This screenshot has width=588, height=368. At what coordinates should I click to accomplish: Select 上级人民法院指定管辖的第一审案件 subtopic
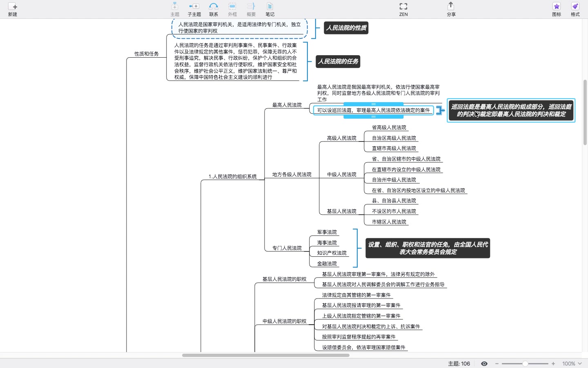click(361, 316)
